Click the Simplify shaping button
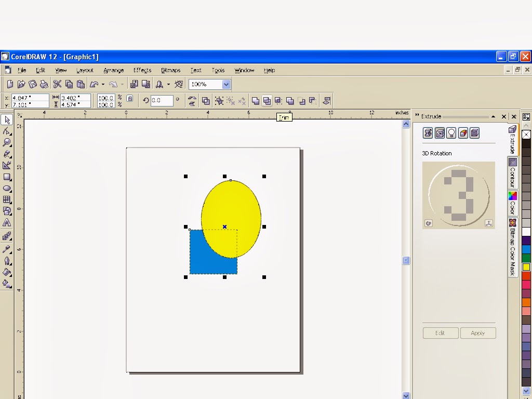 click(290, 101)
